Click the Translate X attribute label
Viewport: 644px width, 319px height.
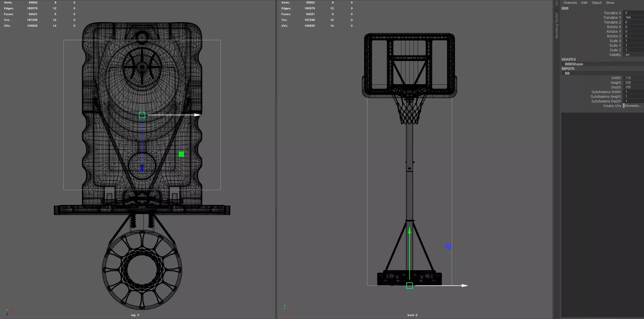(612, 13)
